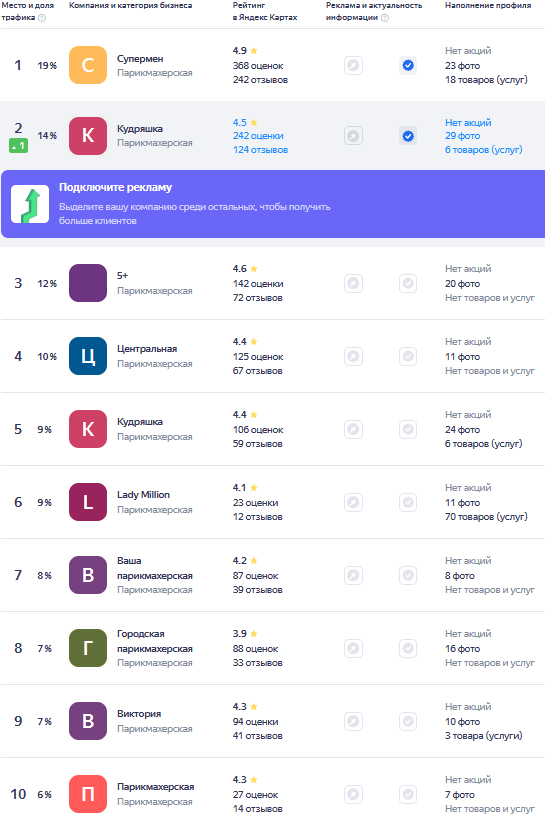Image resolution: width=545 pixels, height=825 pixels.
Task: Click the blue verified checkmark for Кудряшка in second place
Action: (x=408, y=136)
